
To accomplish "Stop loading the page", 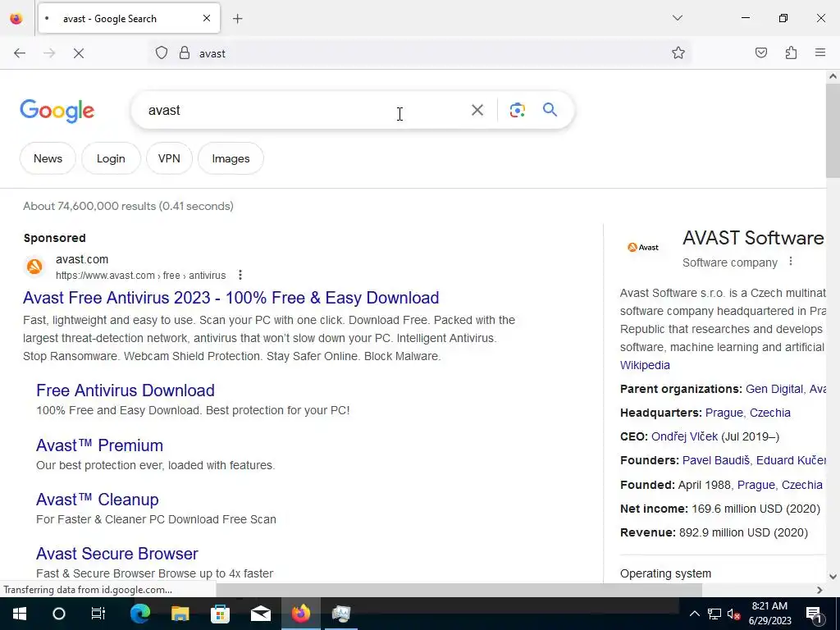I will [79, 53].
